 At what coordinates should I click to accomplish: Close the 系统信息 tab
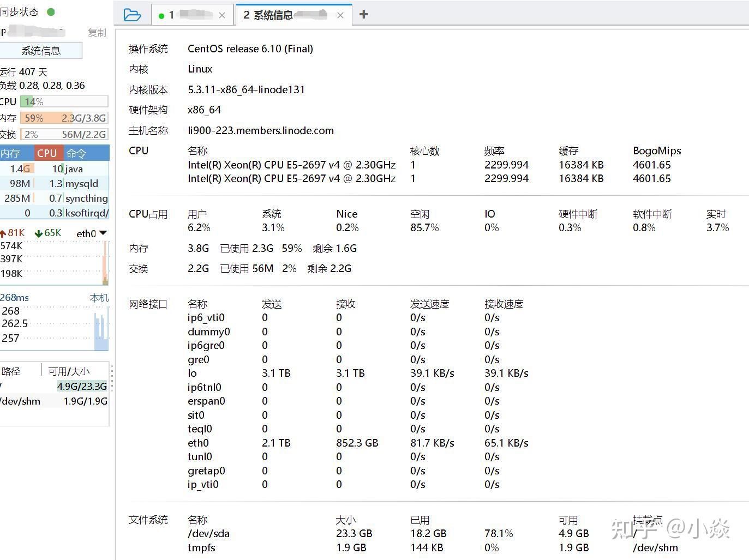340,15
